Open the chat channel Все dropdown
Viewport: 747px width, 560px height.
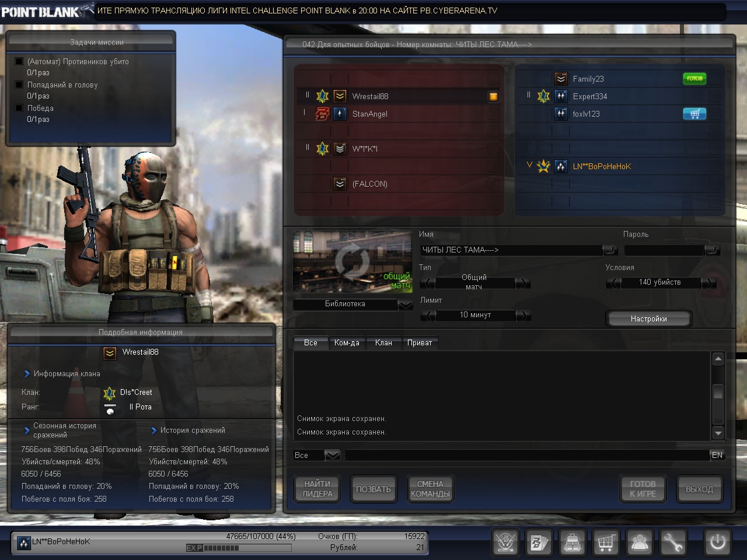pyautogui.click(x=332, y=455)
